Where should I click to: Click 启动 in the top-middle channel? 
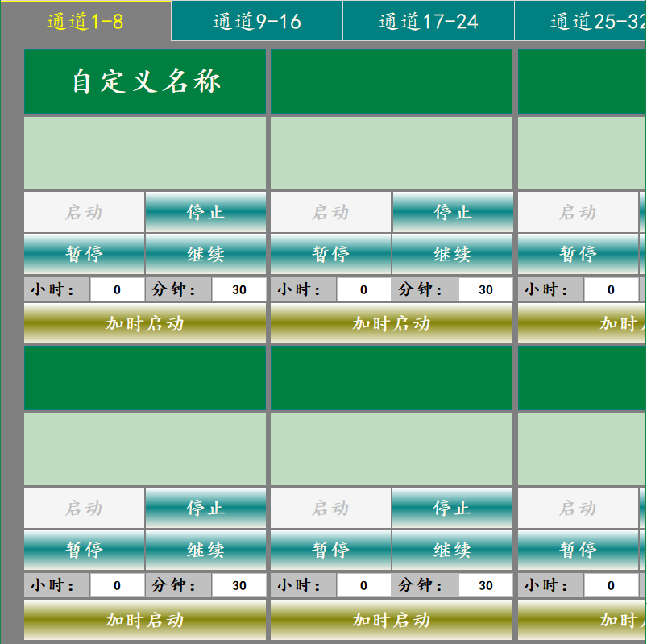[330, 212]
